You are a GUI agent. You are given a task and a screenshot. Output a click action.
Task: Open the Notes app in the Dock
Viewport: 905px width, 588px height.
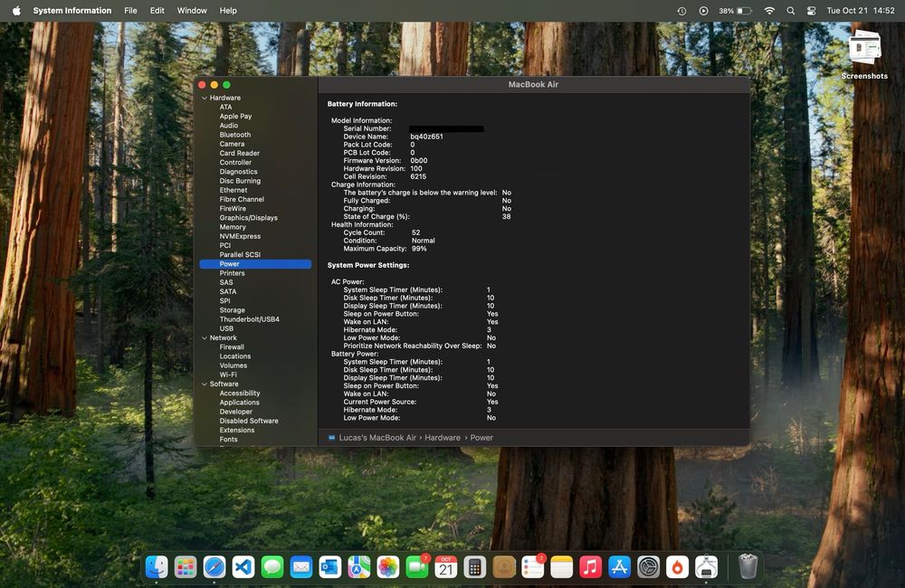pos(562,567)
